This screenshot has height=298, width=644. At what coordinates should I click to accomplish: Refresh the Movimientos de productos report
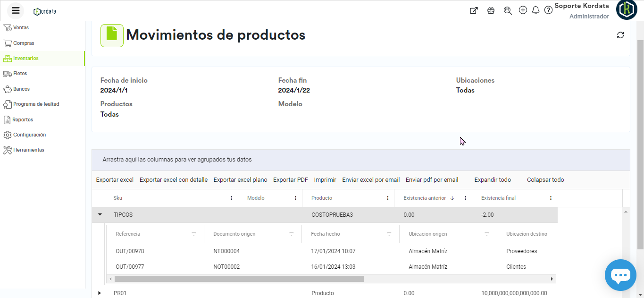pos(620,35)
